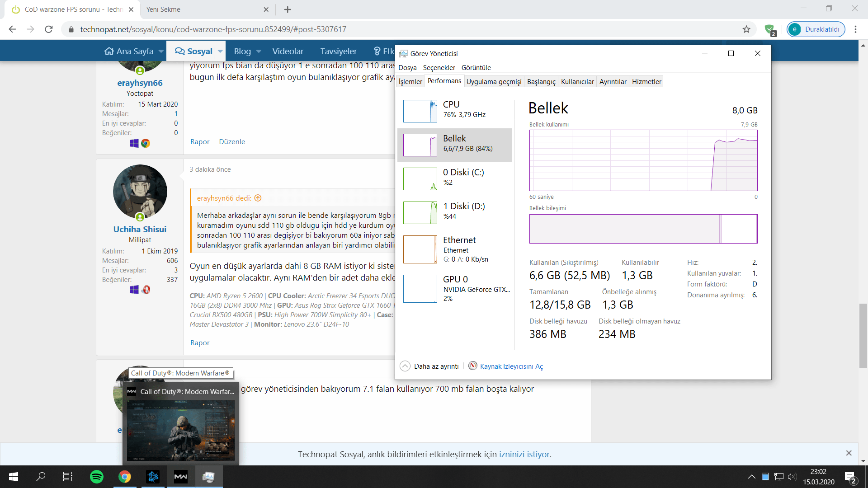Click the Windows search magnifier icon
This screenshot has width=868, height=488.
(41, 477)
